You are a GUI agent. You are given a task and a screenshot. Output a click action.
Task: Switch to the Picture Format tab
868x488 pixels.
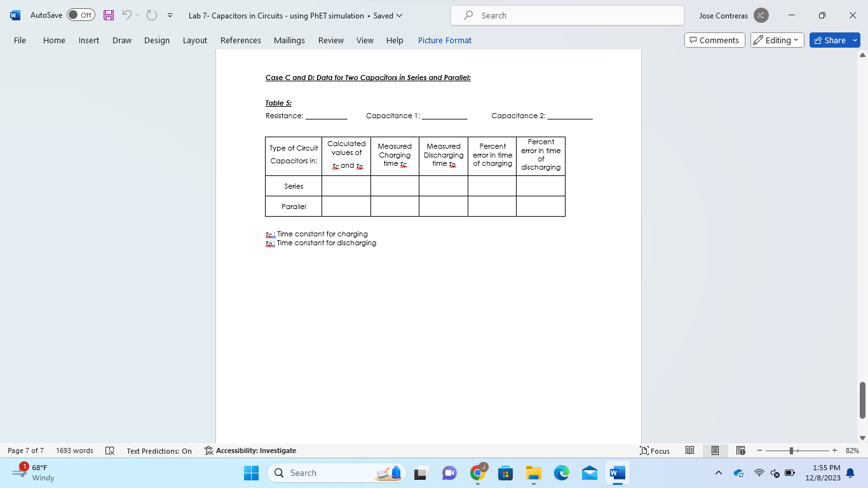click(x=444, y=40)
